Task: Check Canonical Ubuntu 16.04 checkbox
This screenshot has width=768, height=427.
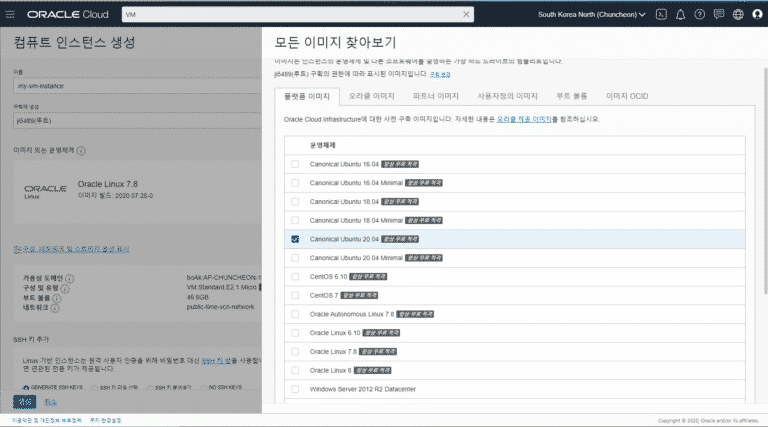Action: 295,164
